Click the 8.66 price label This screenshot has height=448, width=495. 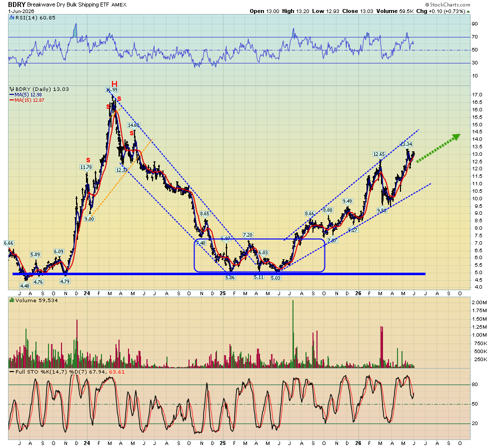pos(309,214)
